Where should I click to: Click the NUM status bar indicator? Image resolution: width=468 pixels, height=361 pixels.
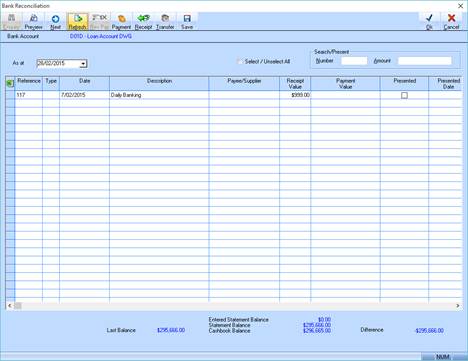pos(443,357)
